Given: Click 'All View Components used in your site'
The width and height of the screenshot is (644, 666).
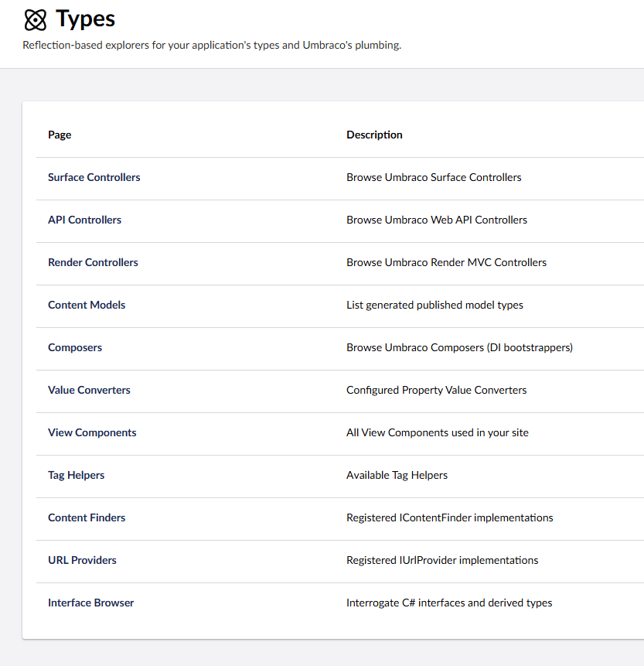Looking at the screenshot, I should click(438, 432).
